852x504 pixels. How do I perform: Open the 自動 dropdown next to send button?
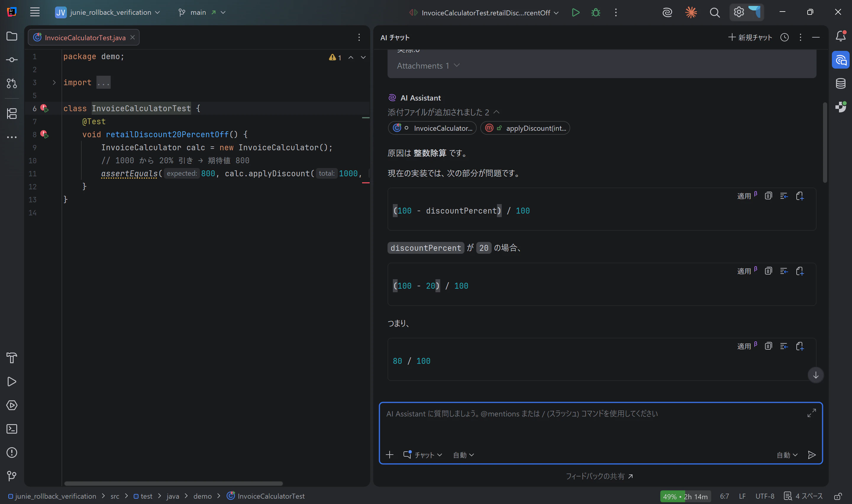point(787,455)
